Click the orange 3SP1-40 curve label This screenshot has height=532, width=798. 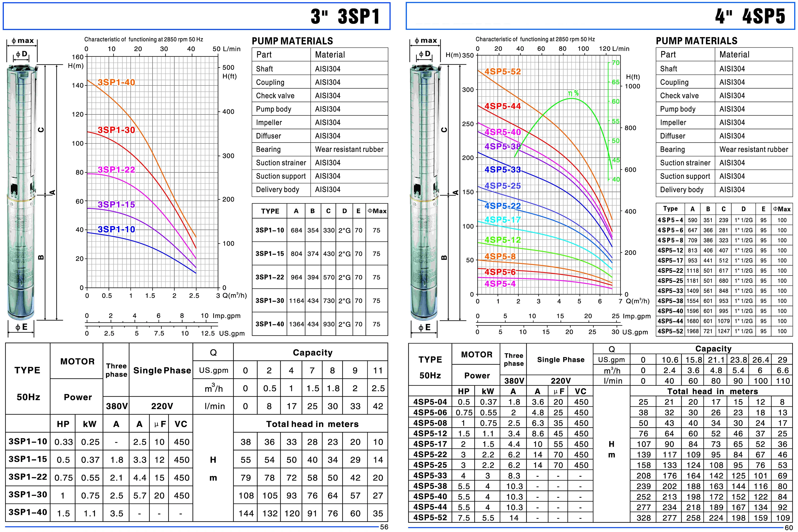pyautogui.click(x=117, y=82)
